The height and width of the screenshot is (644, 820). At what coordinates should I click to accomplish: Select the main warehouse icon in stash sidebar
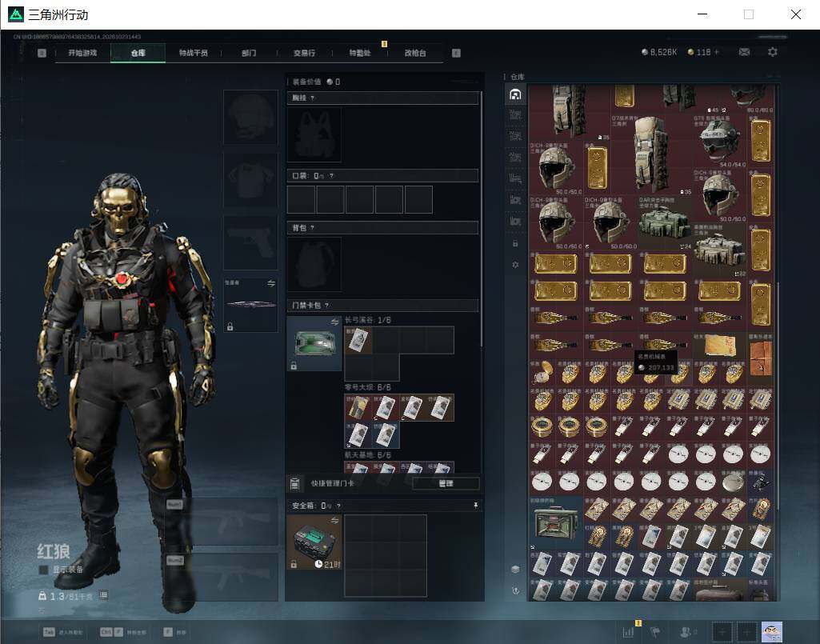[x=515, y=94]
